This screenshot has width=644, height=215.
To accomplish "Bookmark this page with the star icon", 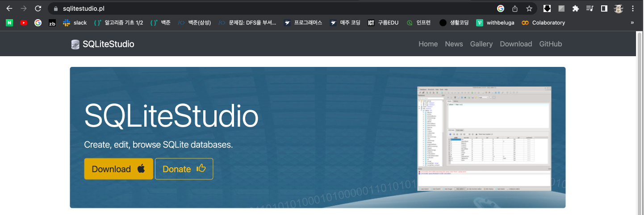I will pos(529,8).
